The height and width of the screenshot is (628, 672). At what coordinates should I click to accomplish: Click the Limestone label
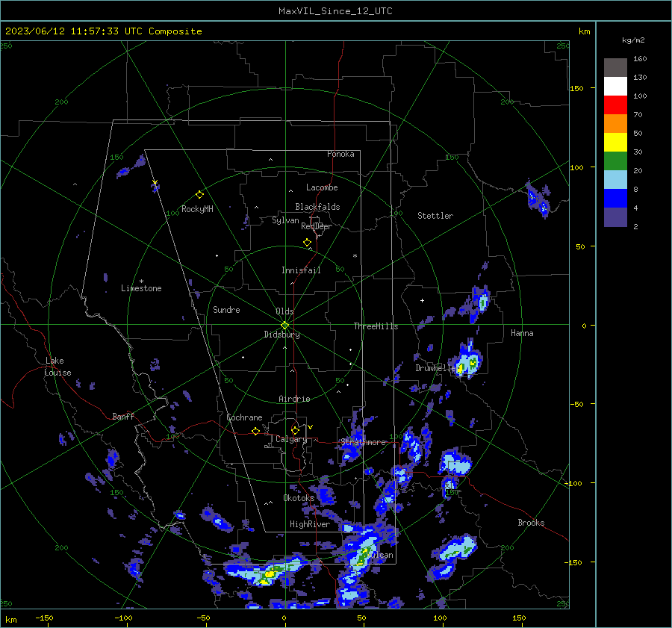[141, 288]
